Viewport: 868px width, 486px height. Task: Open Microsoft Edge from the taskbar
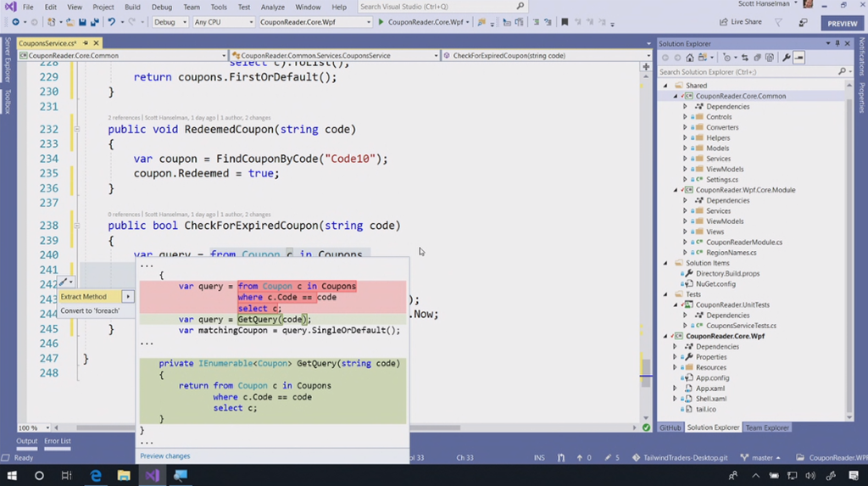click(x=95, y=476)
